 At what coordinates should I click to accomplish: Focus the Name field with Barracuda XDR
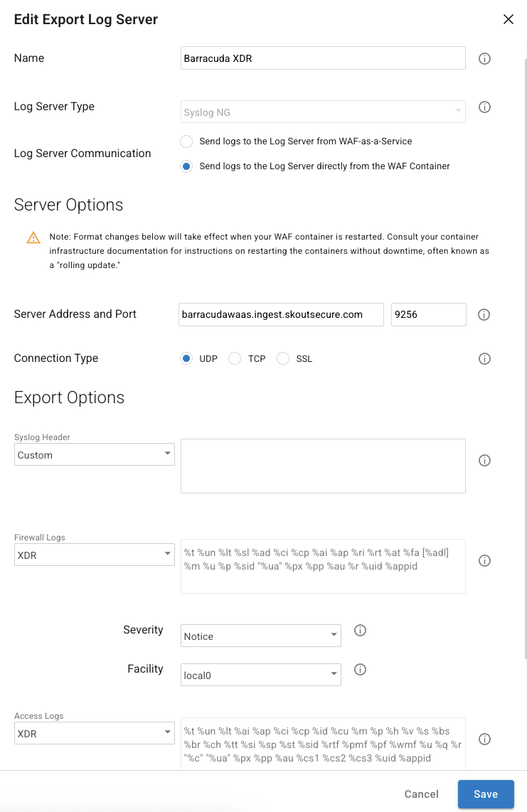(x=323, y=58)
